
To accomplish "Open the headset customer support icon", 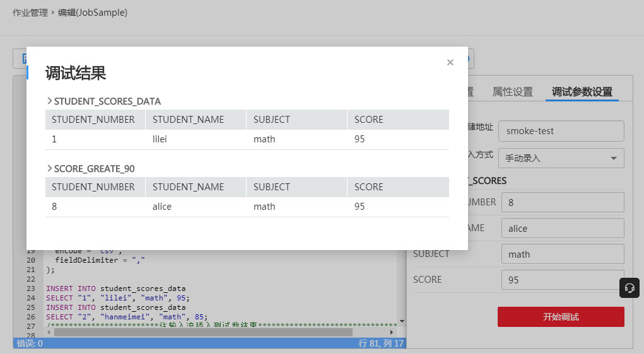I will pos(629,288).
